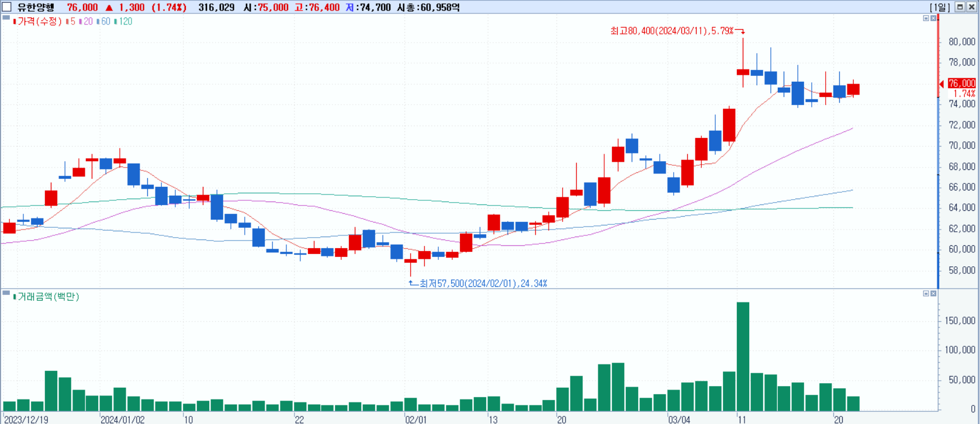Click the 316,029 volume figure in header
The height and width of the screenshot is (424, 980).
[216, 7]
